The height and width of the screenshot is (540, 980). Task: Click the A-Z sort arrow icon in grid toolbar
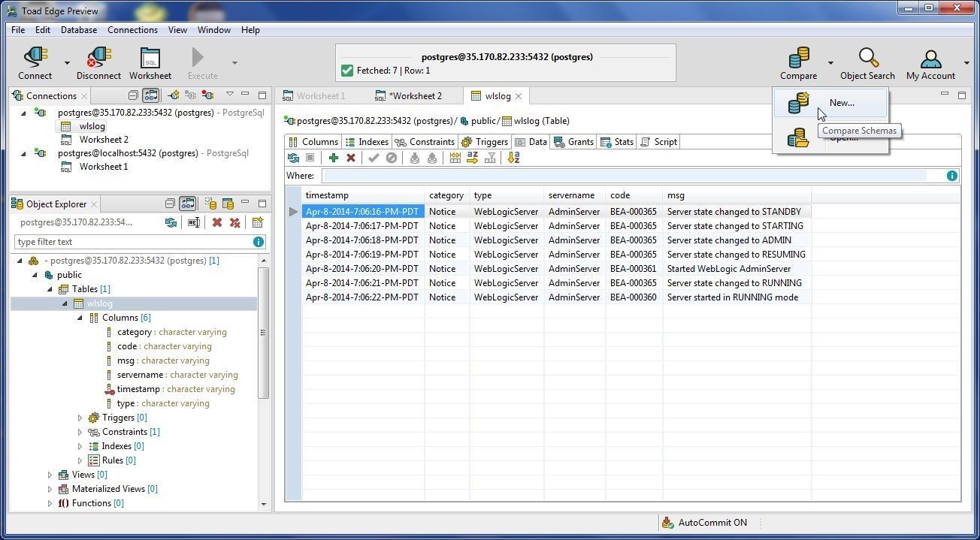(x=473, y=158)
